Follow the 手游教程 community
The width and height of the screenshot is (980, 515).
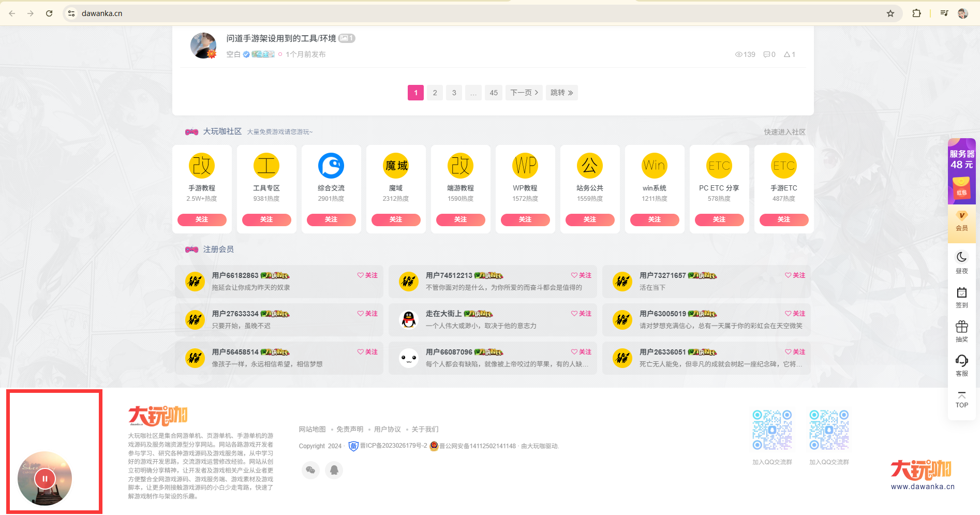tap(202, 219)
